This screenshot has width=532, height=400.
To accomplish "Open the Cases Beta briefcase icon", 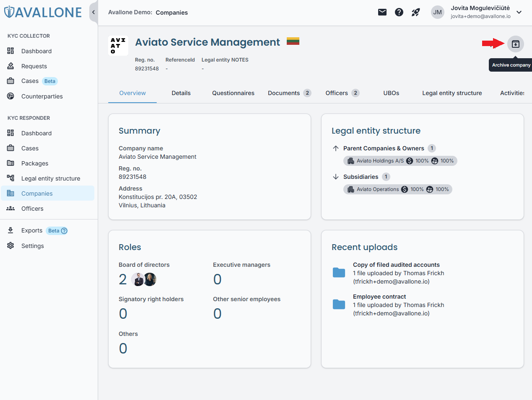I will (x=11, y=81).
